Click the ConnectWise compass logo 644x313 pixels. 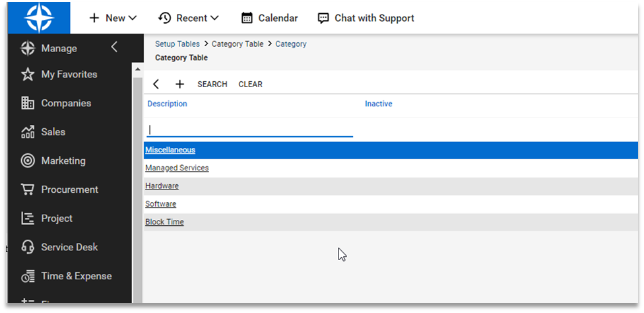(39, 18)
